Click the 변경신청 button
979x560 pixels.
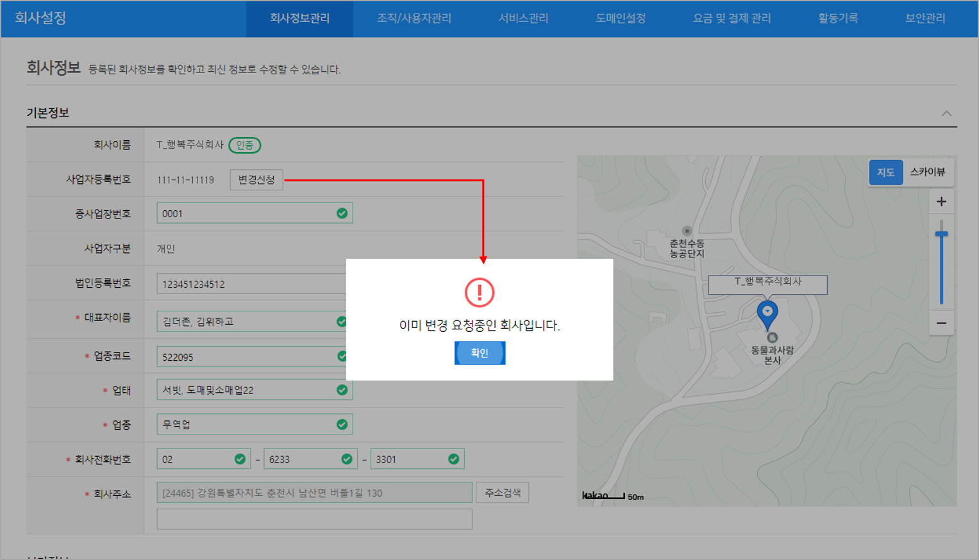pyautogui.click(x=256, y=180)
